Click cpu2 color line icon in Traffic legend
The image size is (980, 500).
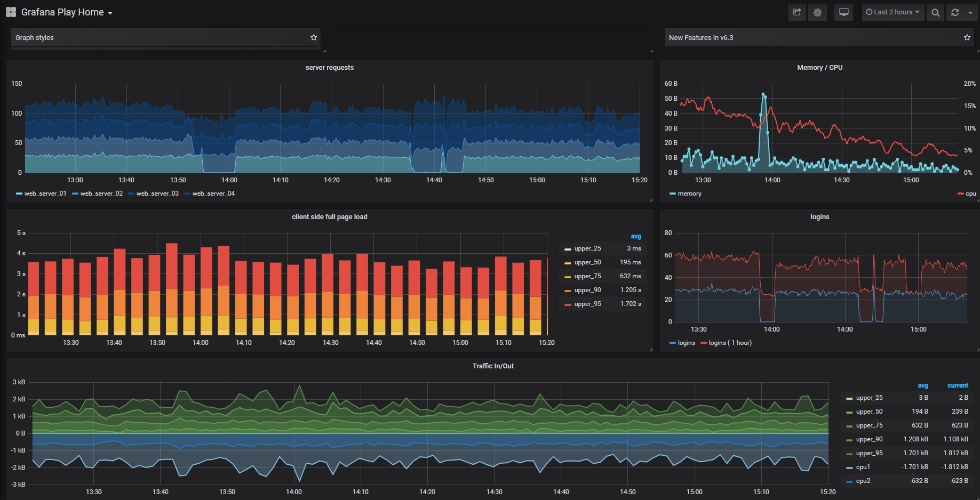849,481
